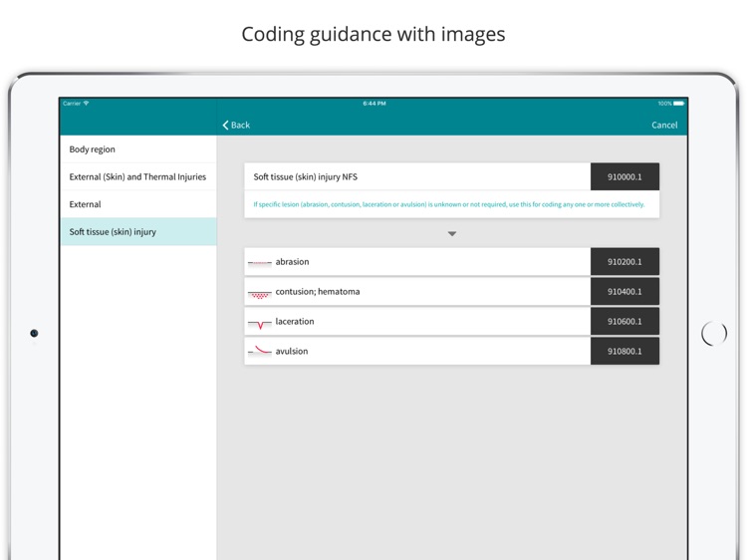Screen dimensions: 747x560
Task: Go back using the Back button
Action: [x=236, y=125]
